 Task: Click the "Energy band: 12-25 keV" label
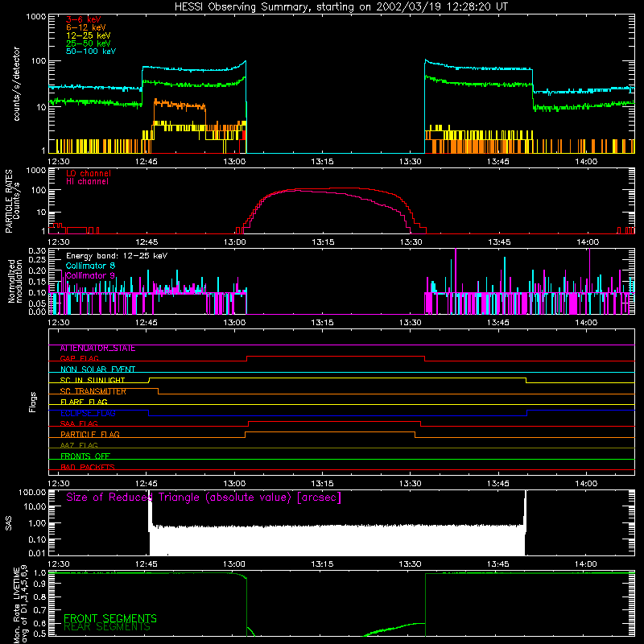pos(117,256)
